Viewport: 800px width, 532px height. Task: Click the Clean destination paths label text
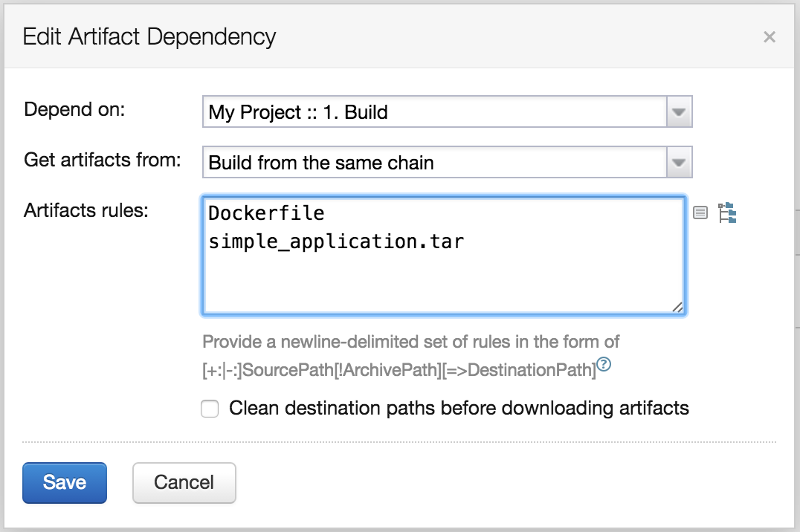click(459, 409)
